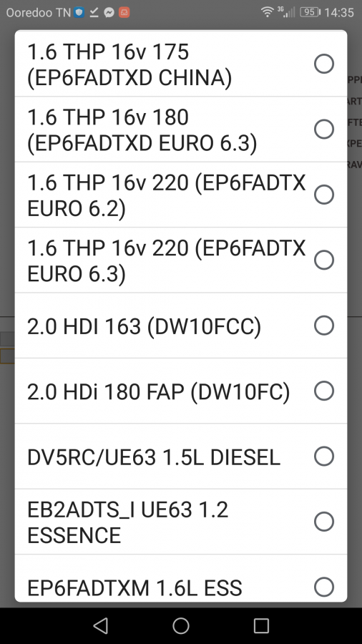Select radio for DV5RC/UE63 1.5L DIESEL
The width and height of the screenshot is (362, 644).
tap(324, 456)
